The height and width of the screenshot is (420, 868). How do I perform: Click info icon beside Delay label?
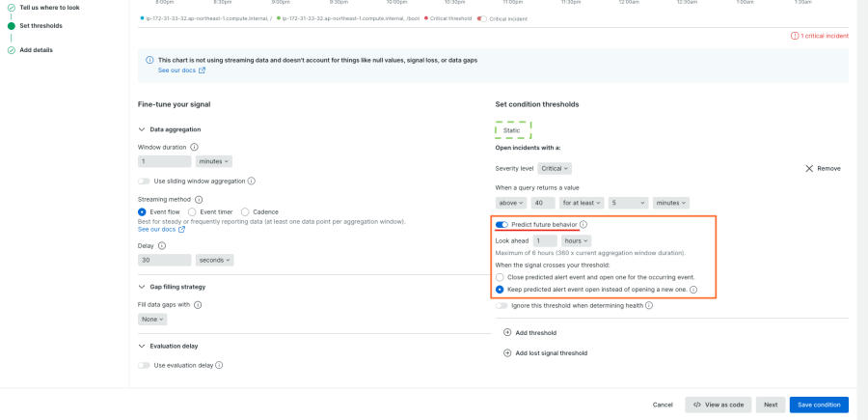point(162,245)
